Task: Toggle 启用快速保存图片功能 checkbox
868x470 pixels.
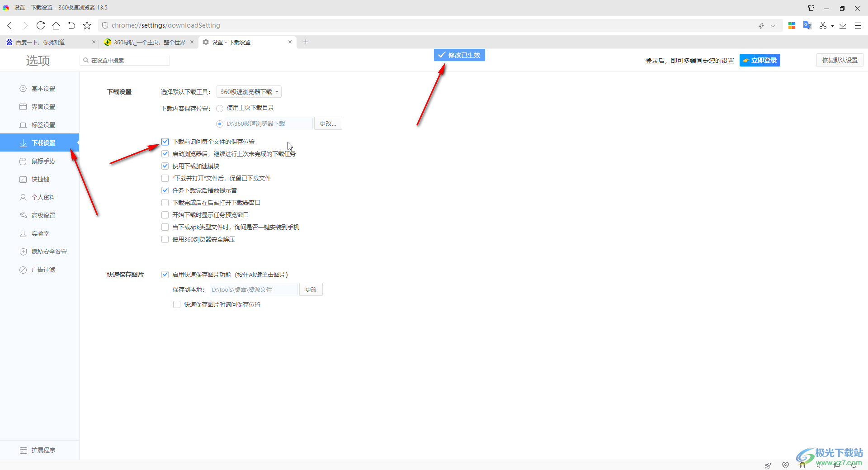Action: click(165, 275)
